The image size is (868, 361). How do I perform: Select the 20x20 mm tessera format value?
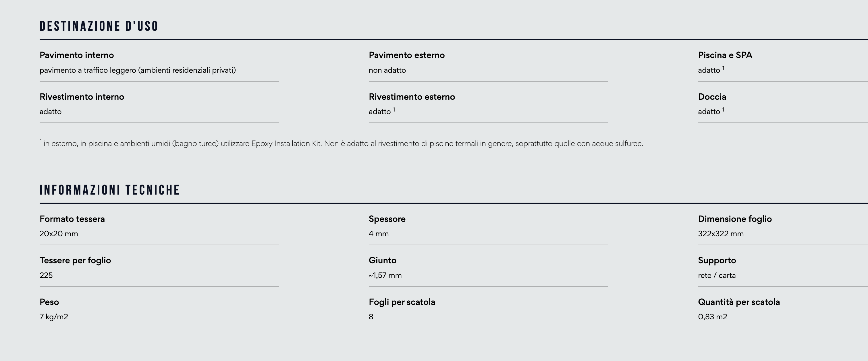click(x=59, y=234)
